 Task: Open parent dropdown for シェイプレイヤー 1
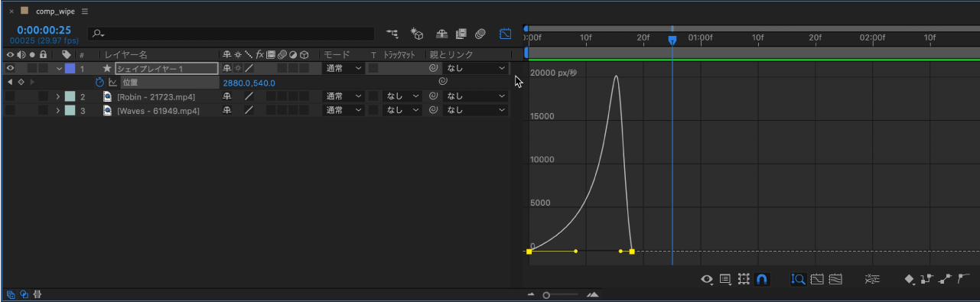point(476,68)
